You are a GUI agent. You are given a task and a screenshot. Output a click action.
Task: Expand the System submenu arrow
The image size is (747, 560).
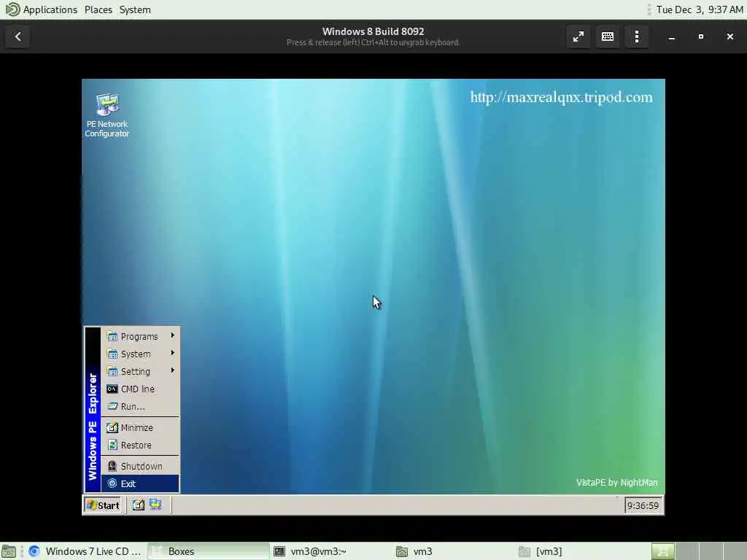pos(172,354)
